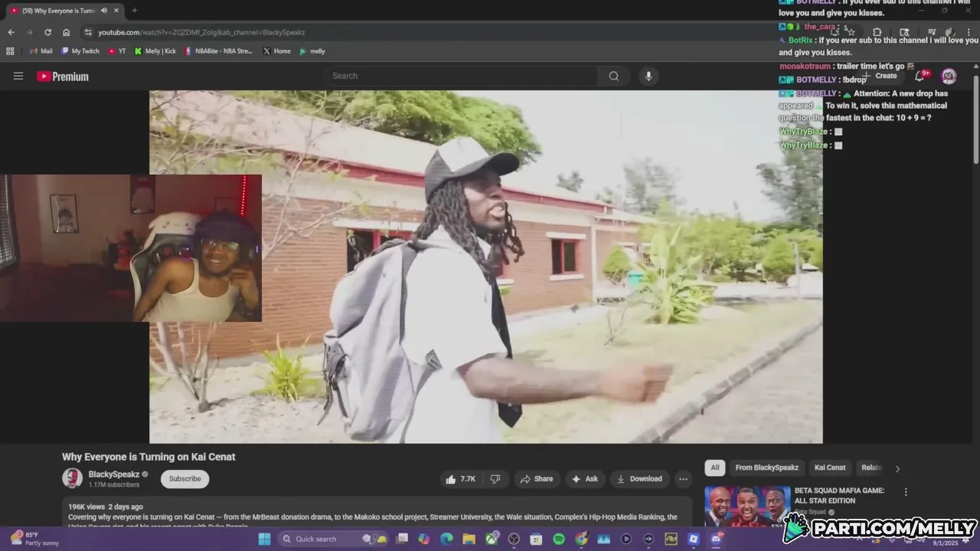Download the video
The height and width of the screenshot is (551, 980).
[639, 479]
